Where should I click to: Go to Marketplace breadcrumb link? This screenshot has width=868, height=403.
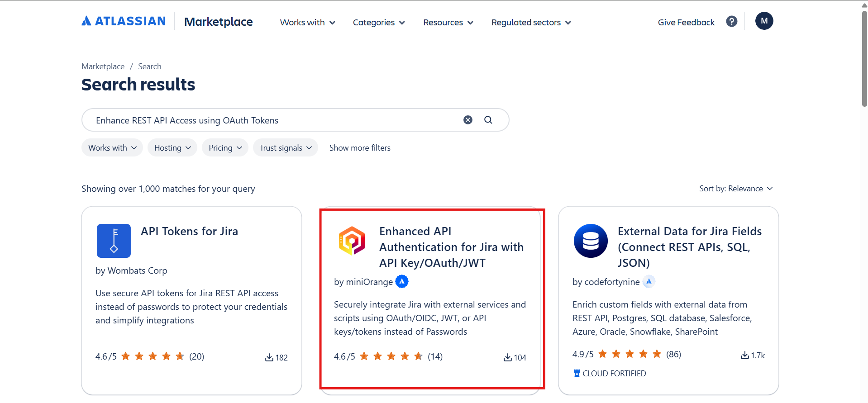103,66
